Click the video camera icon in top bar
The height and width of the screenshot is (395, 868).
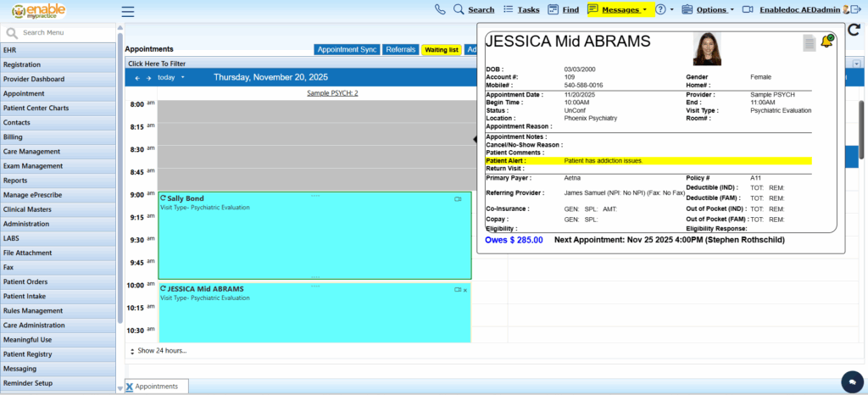coord(748,9)
